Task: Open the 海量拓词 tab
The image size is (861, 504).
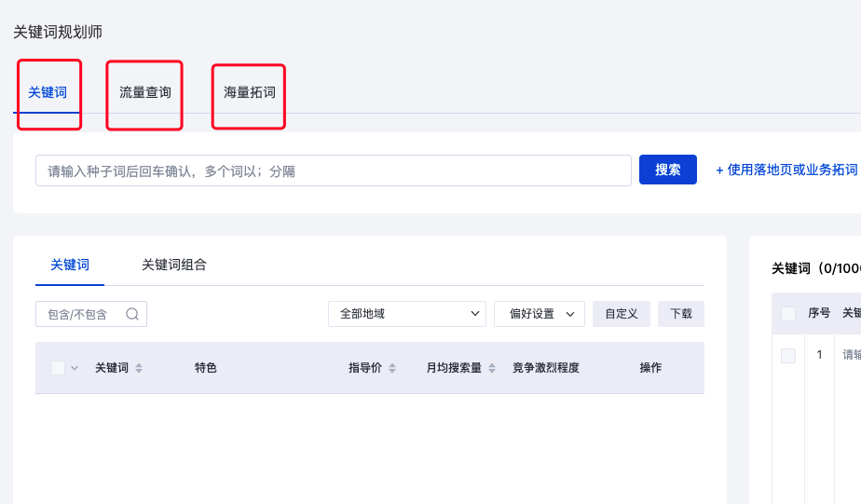Action: click(x=250, y=92)
